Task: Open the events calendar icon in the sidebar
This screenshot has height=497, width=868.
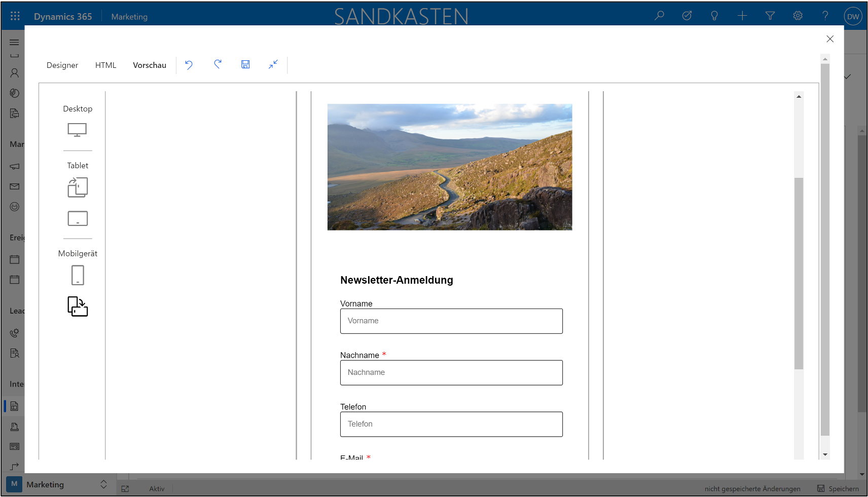Action: (x=14, y=259)
